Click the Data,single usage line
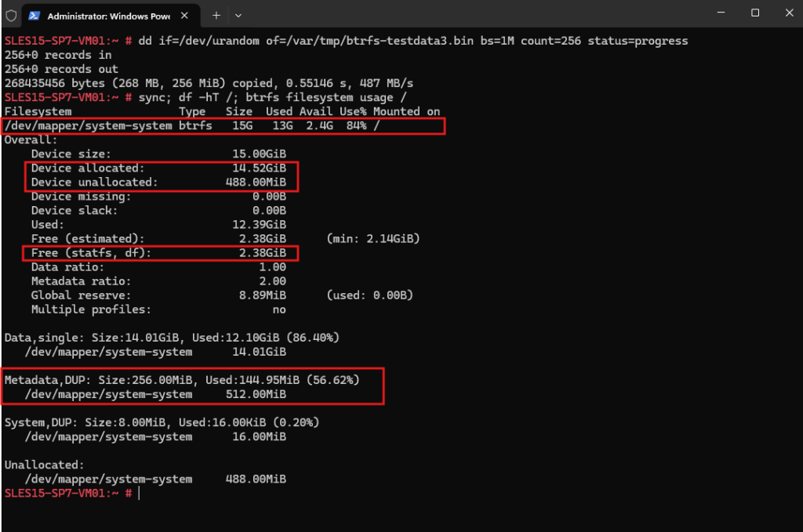The image size is (803, 532). (x=172, y=338)
